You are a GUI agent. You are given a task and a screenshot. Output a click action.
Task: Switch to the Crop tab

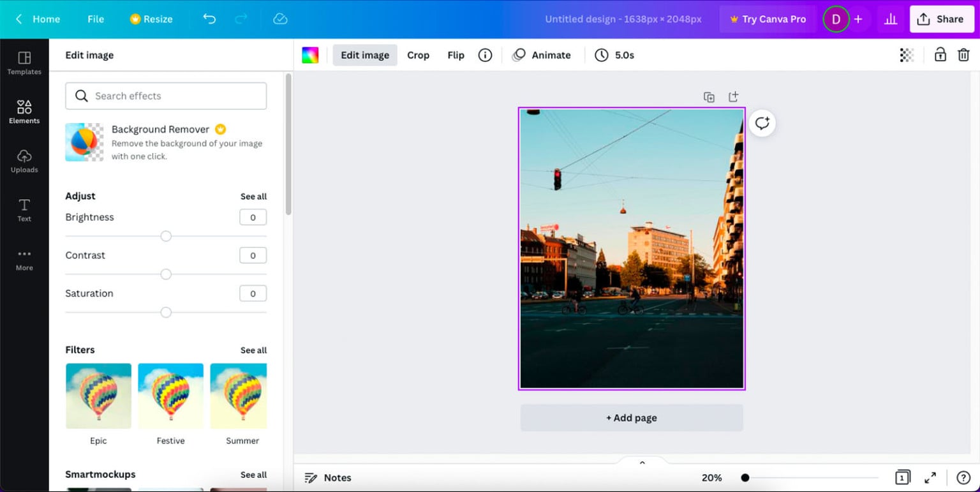click(x=418, y=55)
